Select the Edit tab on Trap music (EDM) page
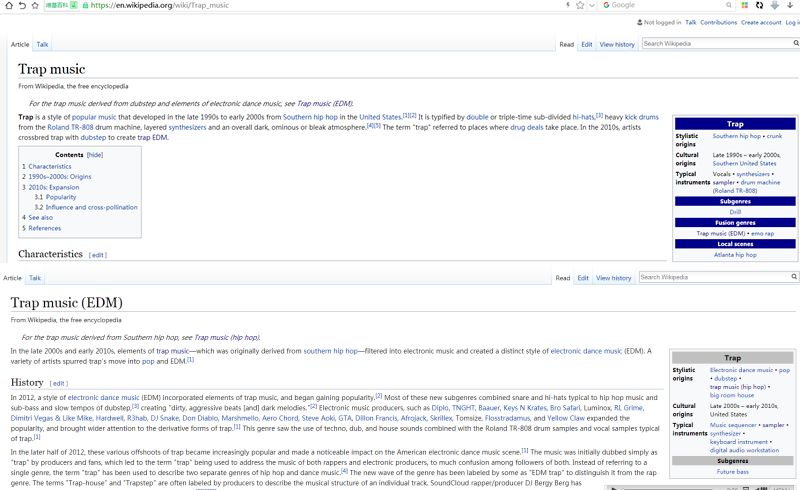 (583, 278)
